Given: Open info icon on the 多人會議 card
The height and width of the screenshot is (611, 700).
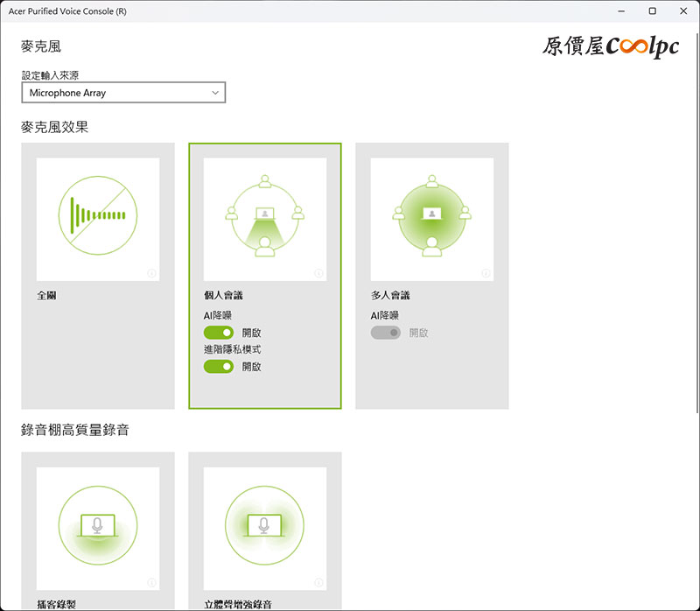Looking at the screenshot, I should tap(486, 273).
